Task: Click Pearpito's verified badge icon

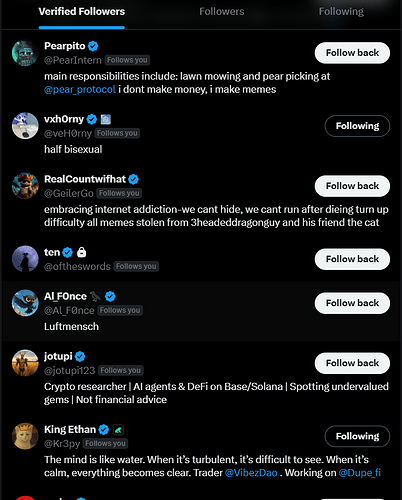Action: 93,46
